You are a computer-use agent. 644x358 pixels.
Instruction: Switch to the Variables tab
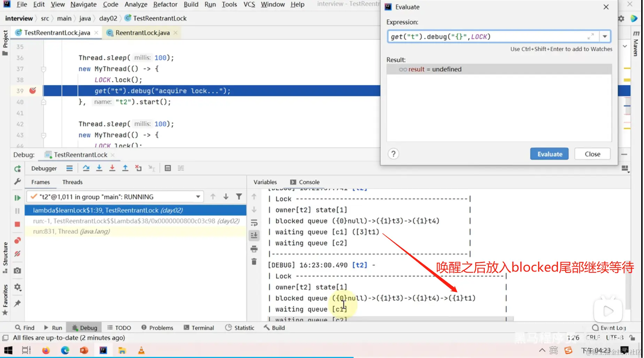click(265, 182)
